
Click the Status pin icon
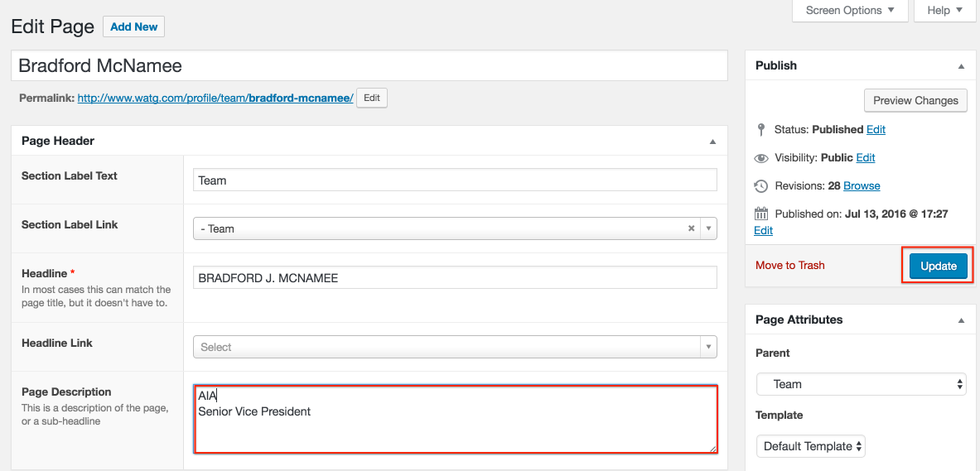pos(761,130)
